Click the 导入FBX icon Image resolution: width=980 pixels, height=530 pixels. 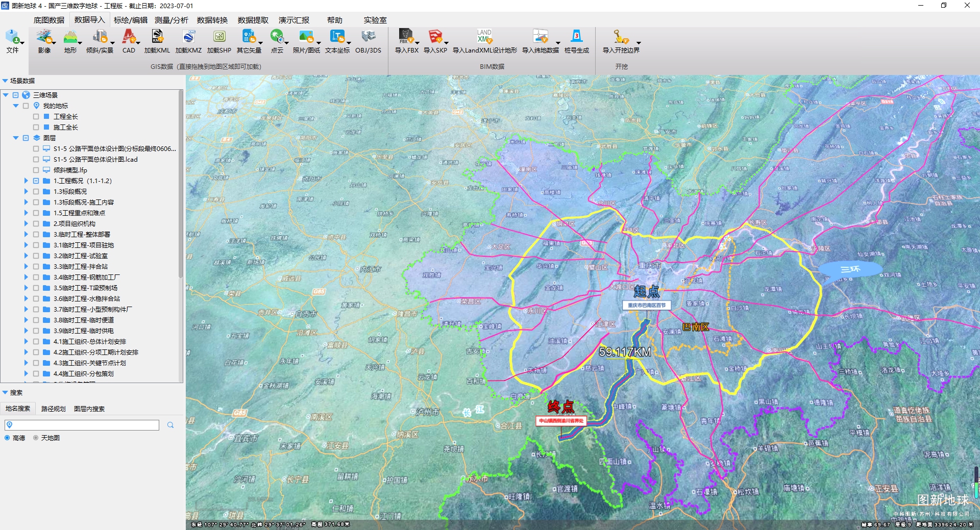(x=406, y=37)
